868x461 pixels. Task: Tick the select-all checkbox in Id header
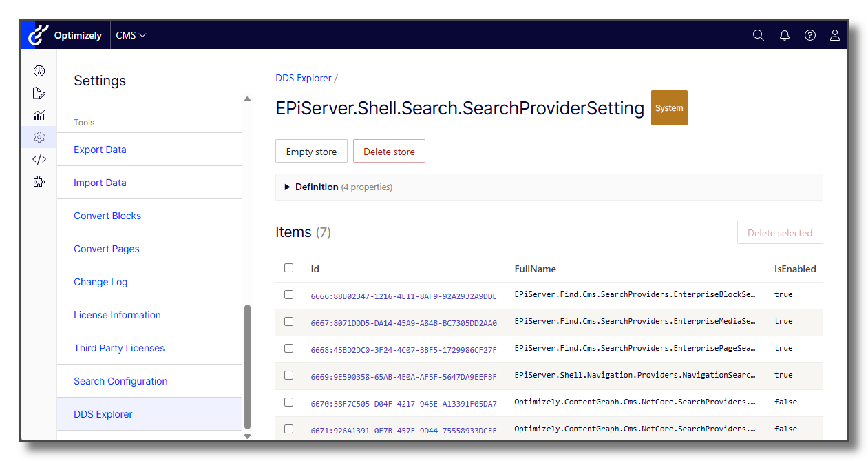tap(289, 268)
